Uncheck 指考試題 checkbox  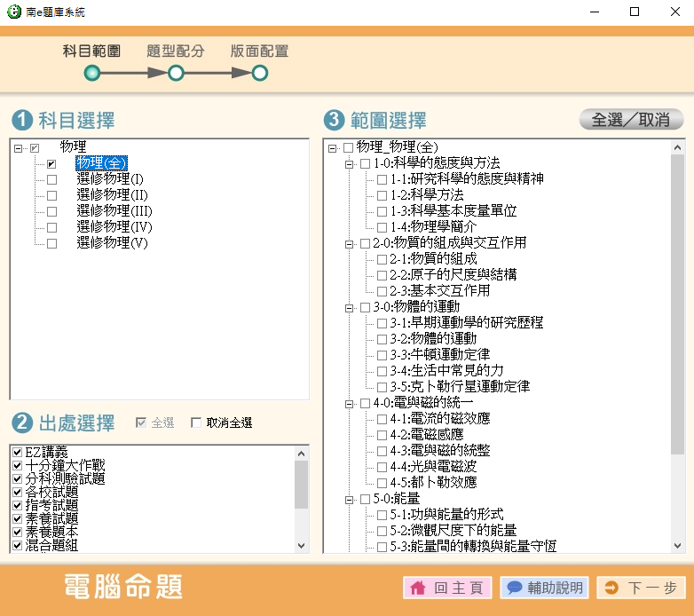[17, 505]
